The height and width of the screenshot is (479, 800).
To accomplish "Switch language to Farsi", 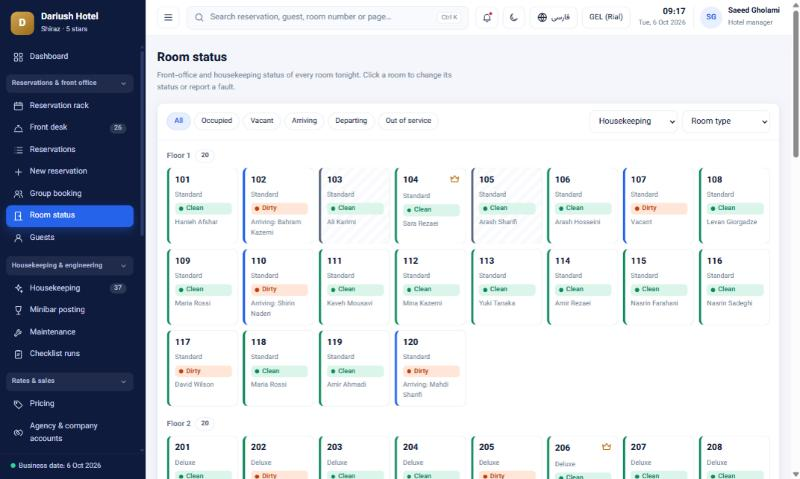I will point(554,17).
